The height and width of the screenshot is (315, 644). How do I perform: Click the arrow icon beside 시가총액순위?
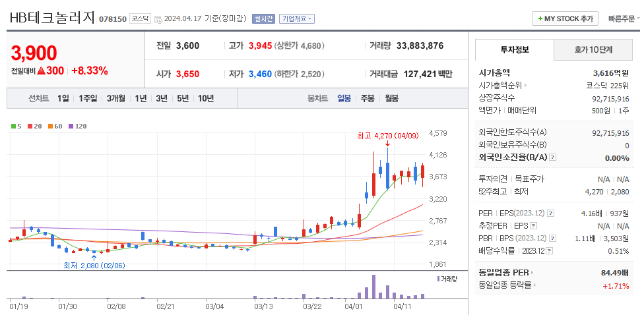(525, 86)
